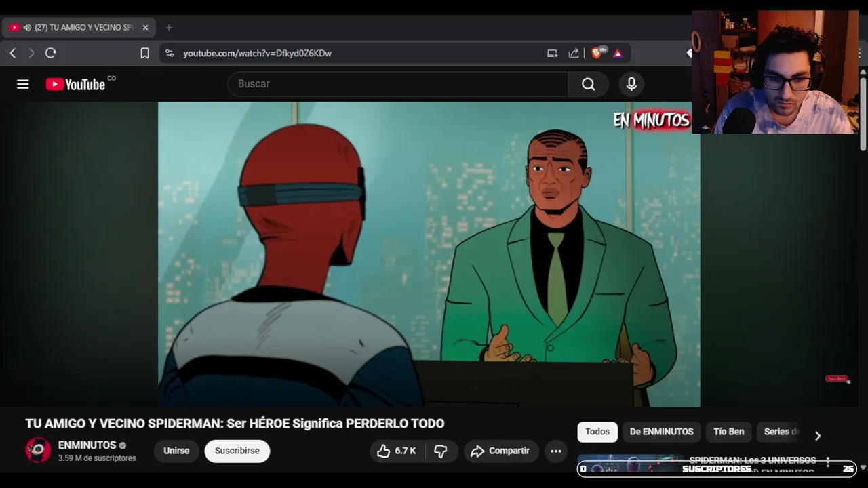Open the Compartir share dialog
Viewport: 868px width, 488px height.
(x=500, y=451)
